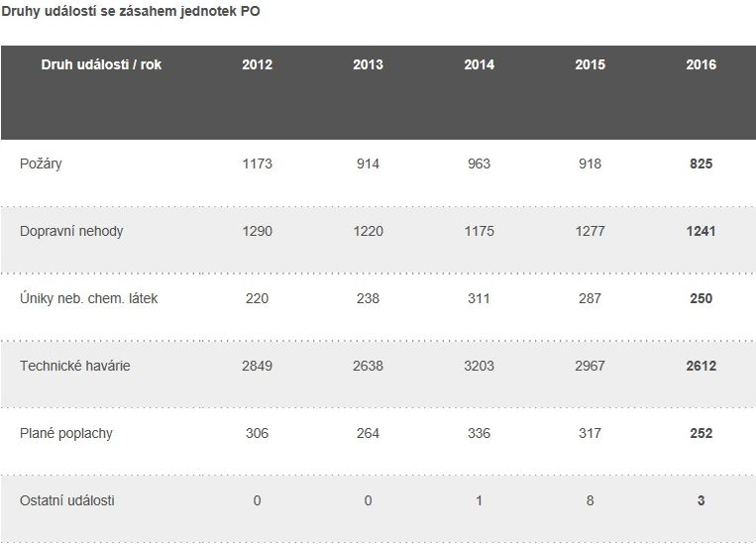
Task: Click the Plané poplachy row label
Action: (x=66, y=433)
